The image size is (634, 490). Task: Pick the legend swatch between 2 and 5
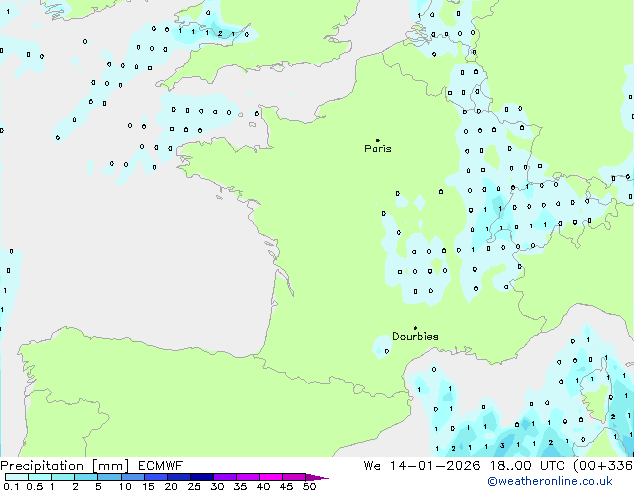pos(86,477)
